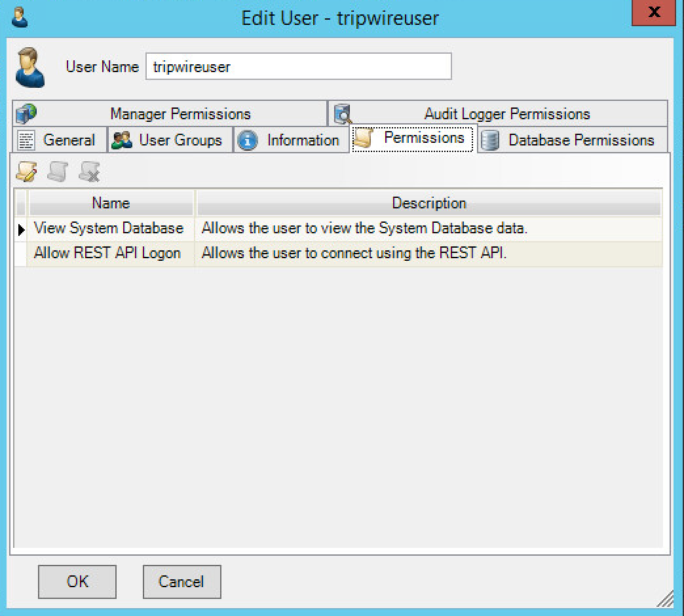
Task: Click the User Groups people icon
Action: (122, 140)
